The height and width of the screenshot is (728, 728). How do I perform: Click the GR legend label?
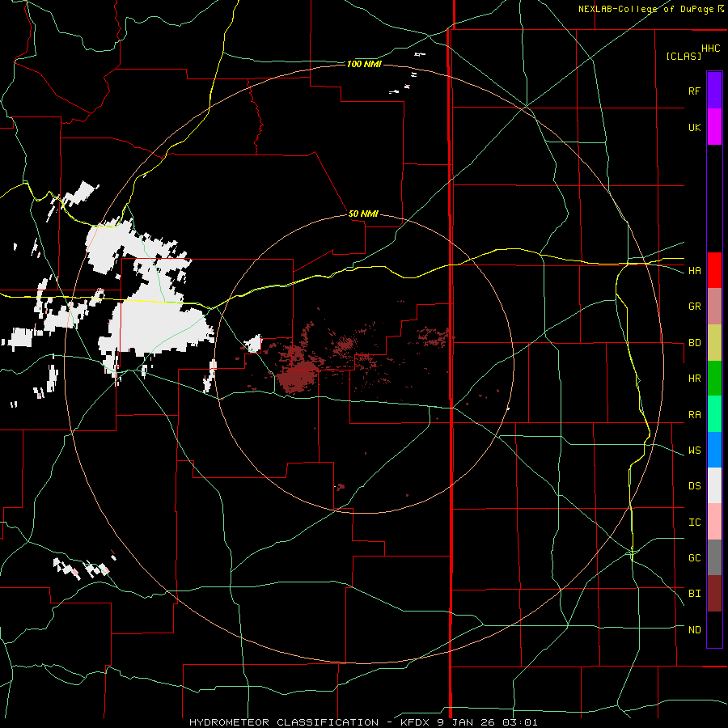coord(694,307)
